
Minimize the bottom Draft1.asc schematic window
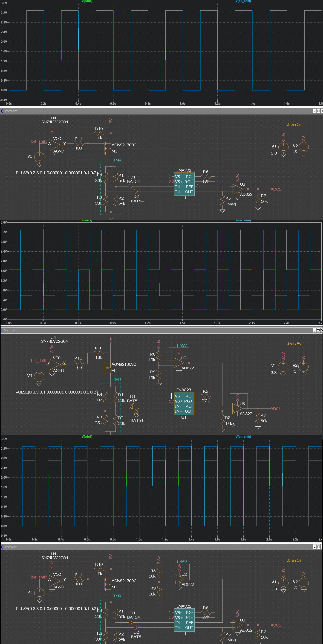[x=315, y=547]
